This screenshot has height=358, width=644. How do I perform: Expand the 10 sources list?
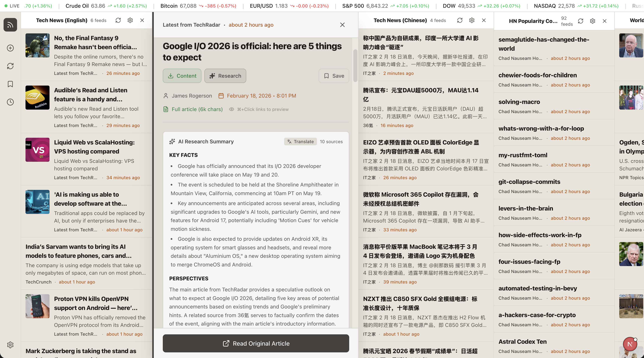click(331, 142)
